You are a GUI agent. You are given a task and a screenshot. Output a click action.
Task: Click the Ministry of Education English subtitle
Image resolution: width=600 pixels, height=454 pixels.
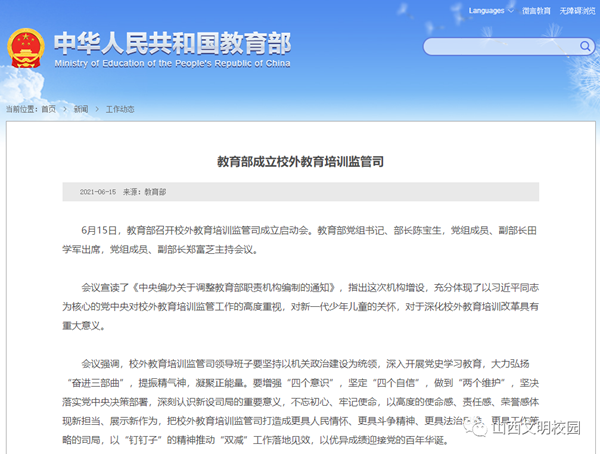[172, 63]
